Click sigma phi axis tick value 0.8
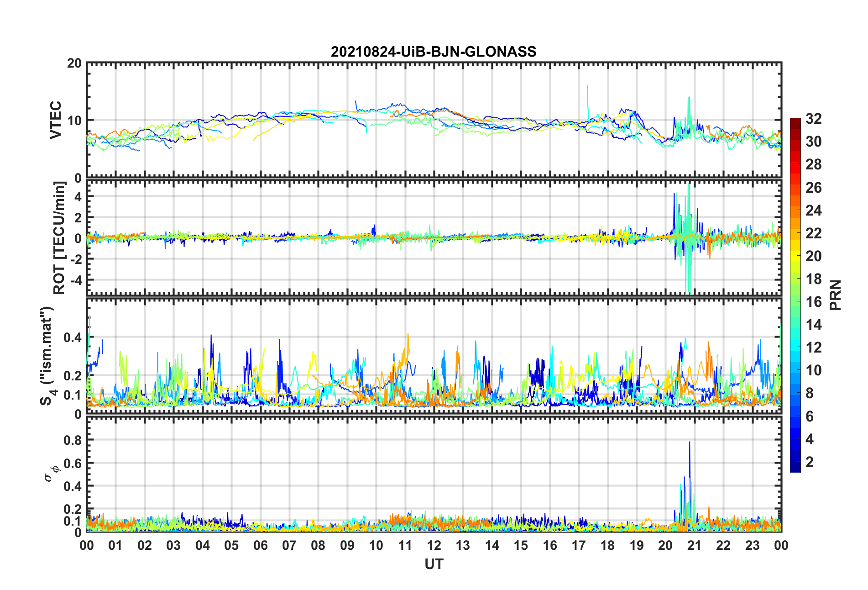This screenshot has width=868, height=590. 73,440
